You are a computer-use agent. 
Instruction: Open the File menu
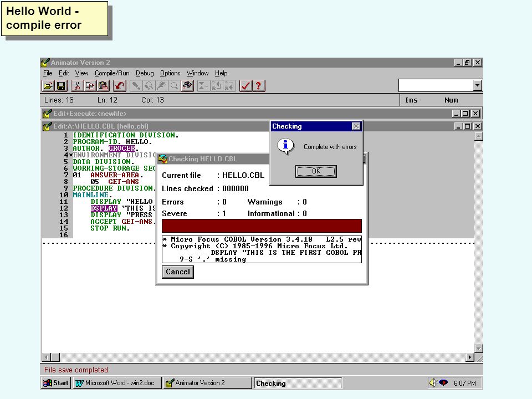pos(48,73)
